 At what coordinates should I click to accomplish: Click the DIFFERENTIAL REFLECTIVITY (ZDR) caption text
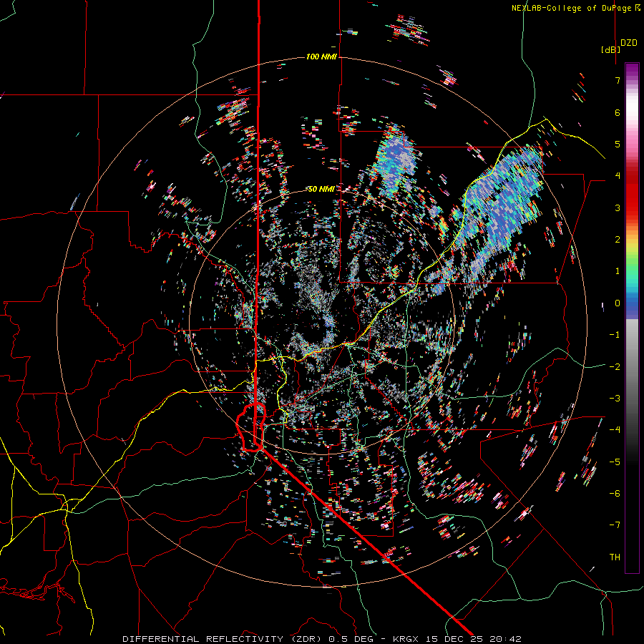(223, 639)
